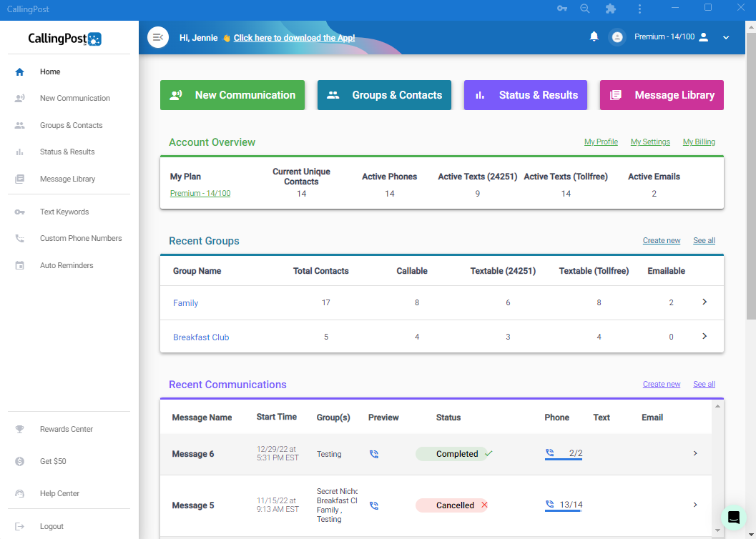This screenshot has width=756, height=539.
Task: Preview Message 6 using its phone icon
Action: [374, 454]
